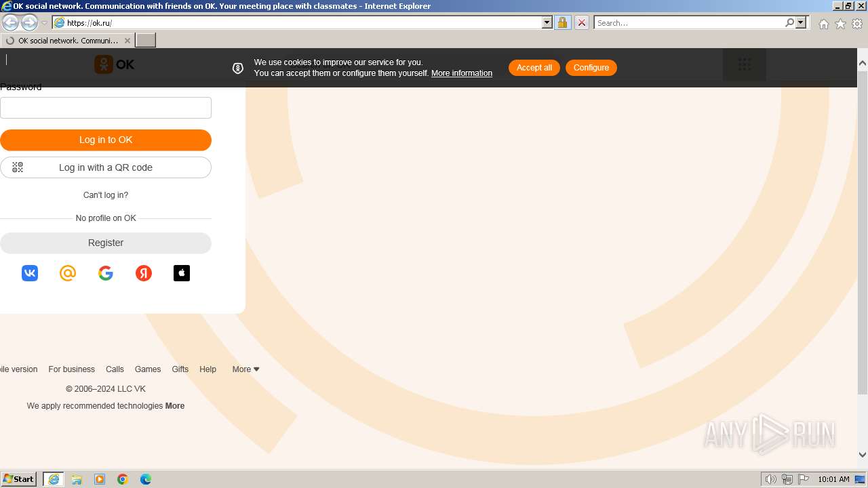The width and height of the screenshot is (868, 488).
Task: Open the IE Tools gear icon
Action: pos(857,24)
